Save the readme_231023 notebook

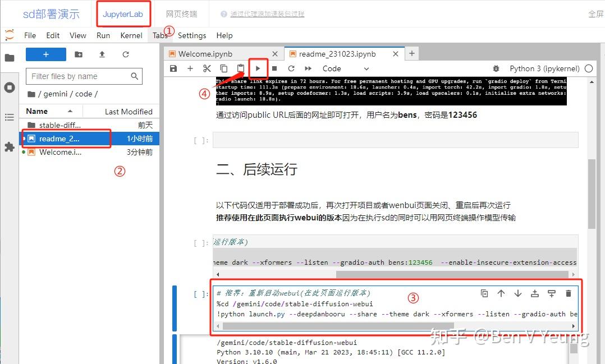pyautogui.click(x=173, y=68)
